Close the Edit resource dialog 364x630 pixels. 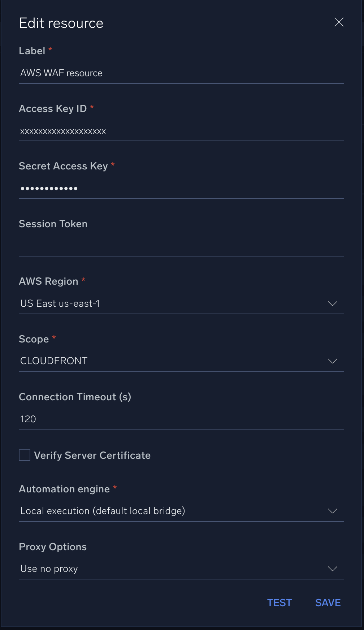pos(339,22)
